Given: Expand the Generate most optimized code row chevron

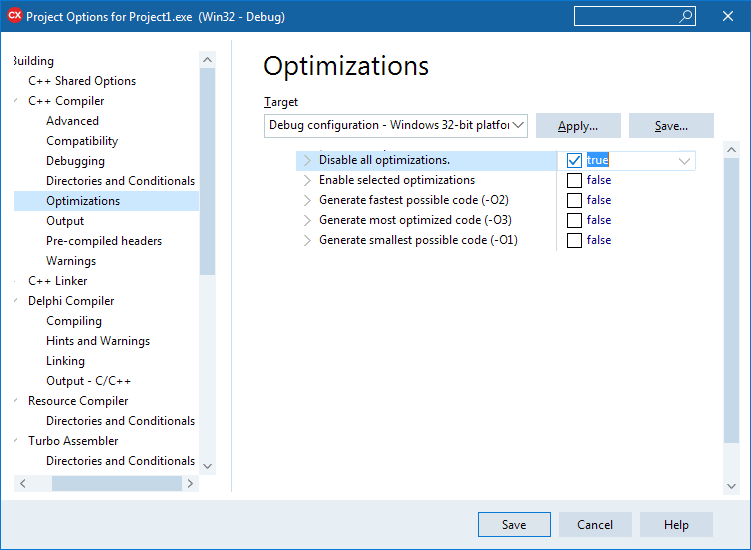Looking at the screenshot, I should 307,220.
